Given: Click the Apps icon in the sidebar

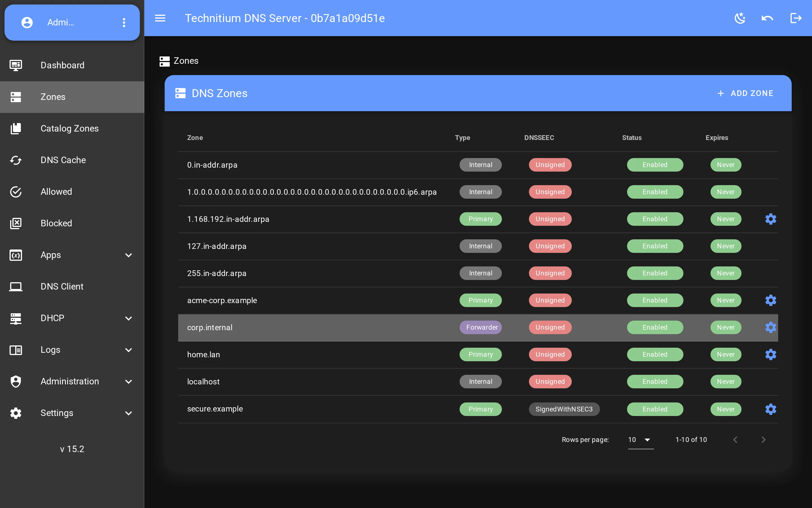Looking at the screenshot, I should tap(16, 255).
